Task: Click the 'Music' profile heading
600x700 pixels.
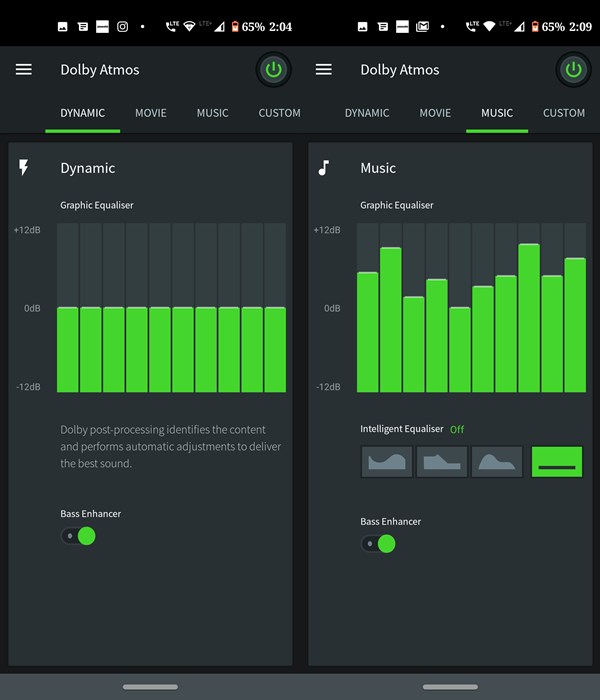Action: (x=378, y=168)
